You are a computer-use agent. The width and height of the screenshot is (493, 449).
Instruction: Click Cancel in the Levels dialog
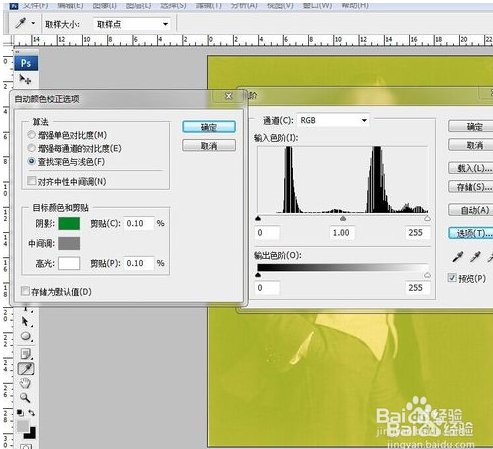tap(471, 145)
